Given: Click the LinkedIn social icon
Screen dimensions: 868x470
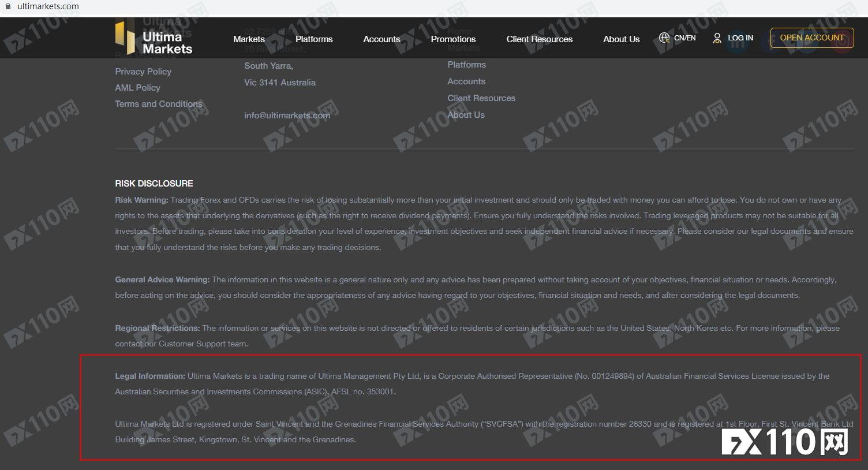Looking at the screenshot, I should click(738, 42).
